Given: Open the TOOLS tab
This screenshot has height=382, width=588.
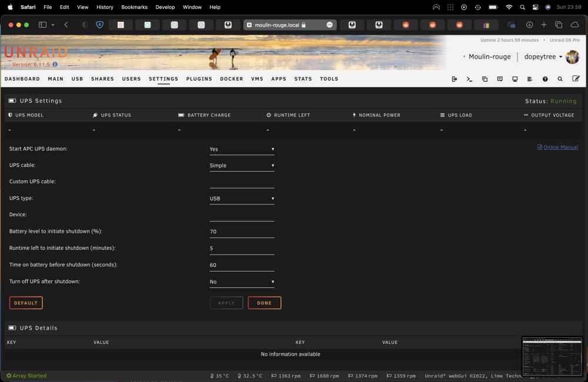Looking at the screenshot, I should pos(329,79).
